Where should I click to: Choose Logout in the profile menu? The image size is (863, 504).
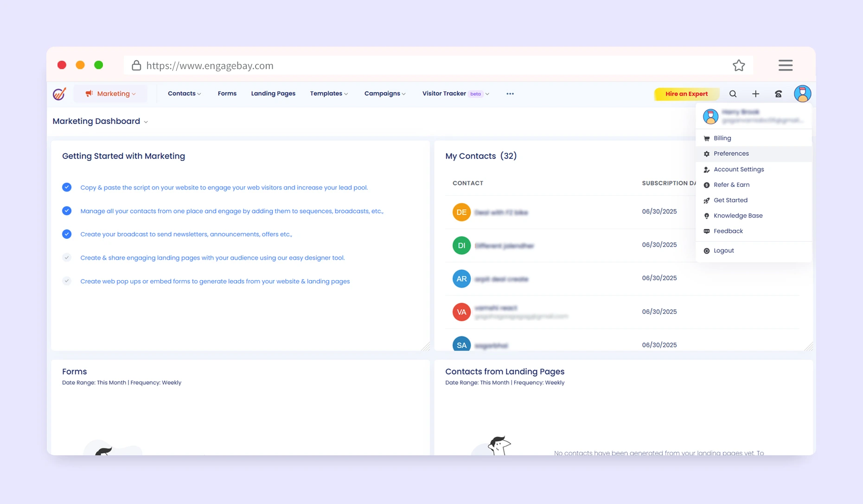pyautogui.click(x=723, y=250)
